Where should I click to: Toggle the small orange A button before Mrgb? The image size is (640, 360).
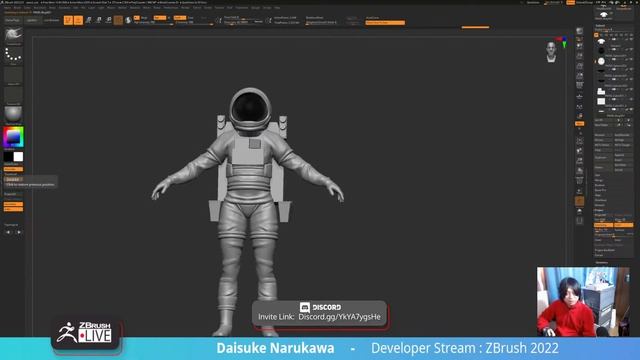click(x=136, y=18)
